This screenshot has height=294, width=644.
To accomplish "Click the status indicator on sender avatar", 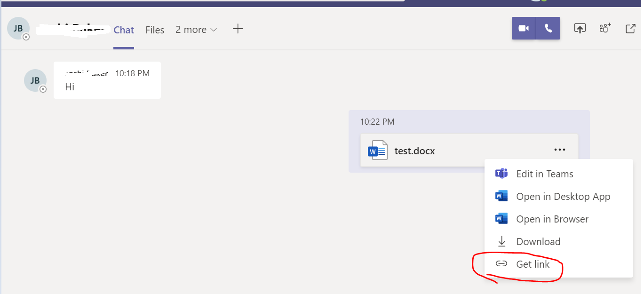I will click(43, 88).
